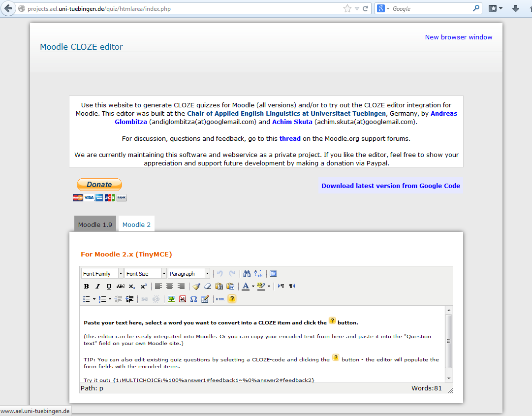This screenshot has height=416, width=532.
Task: Open the Find and Replace binoculars icon
Action: tap(246, 273)
